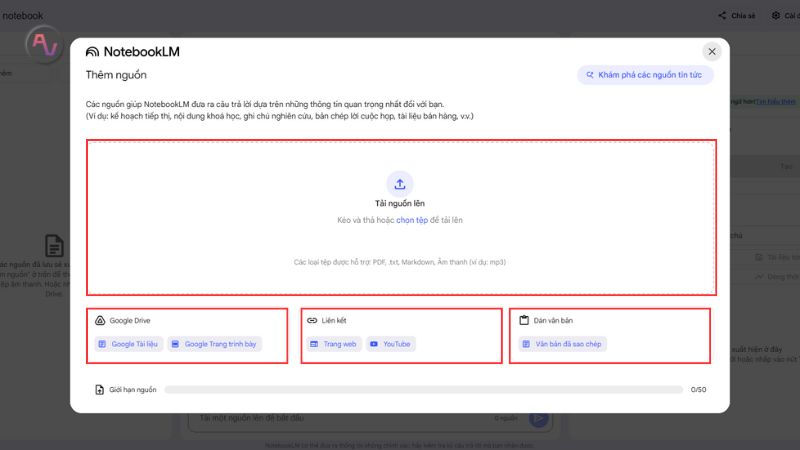800x450 pixels.
Task: Click the Liên kết label
Action: coord(334,320)
